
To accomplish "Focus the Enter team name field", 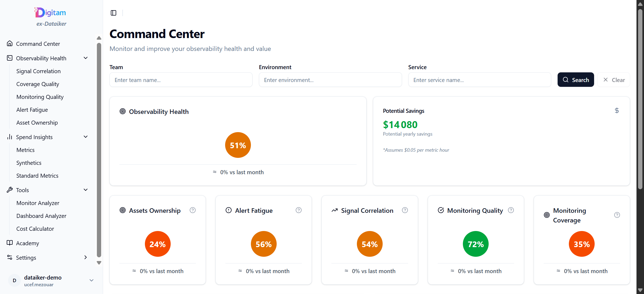I will (181, 80).
